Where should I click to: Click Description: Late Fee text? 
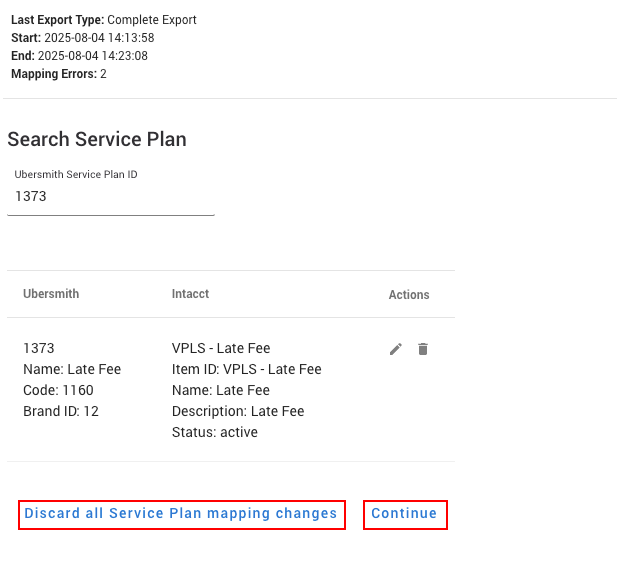[x=238, y=411]
